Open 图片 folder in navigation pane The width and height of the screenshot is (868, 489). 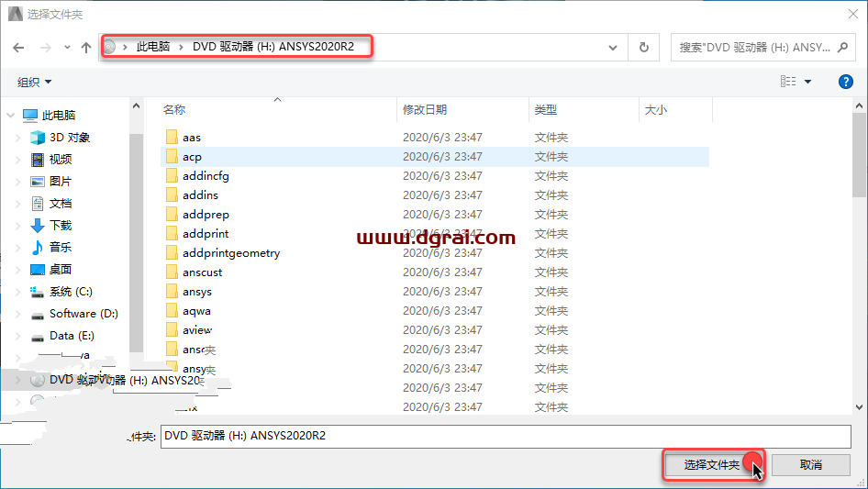pos(61,181)
